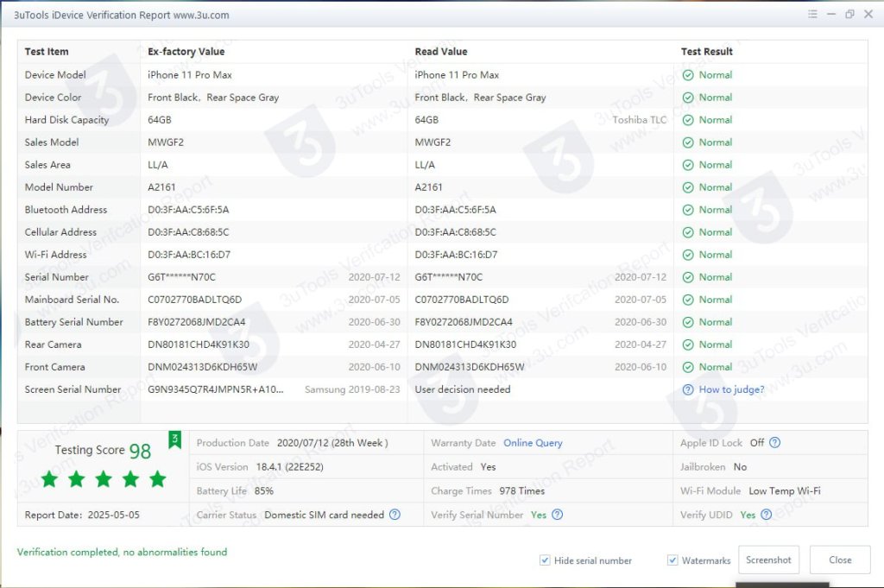884x588 pixels.
Task: Select ex-factory Wi-Fi address D0:3F:AA:BC:16:D7
Action: [x=189, y=255]
